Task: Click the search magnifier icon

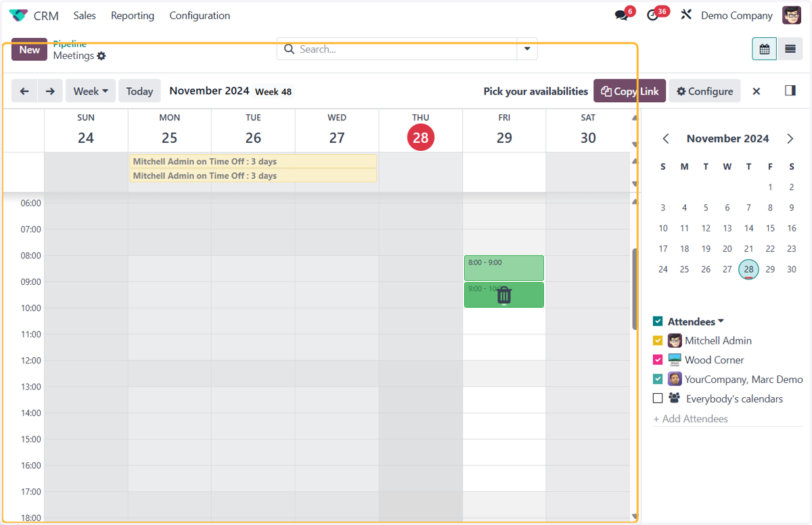Action: pos(289,49)
